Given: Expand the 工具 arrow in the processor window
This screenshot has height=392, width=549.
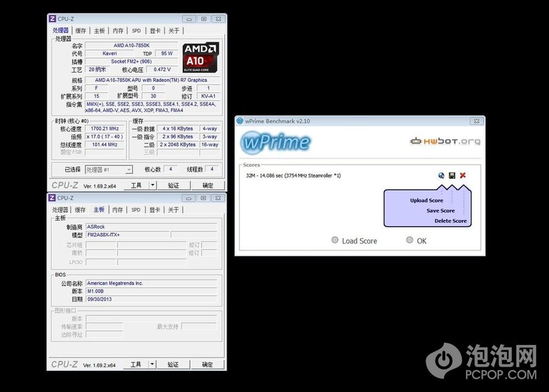Looking at the screenshot, I should 153,185.
